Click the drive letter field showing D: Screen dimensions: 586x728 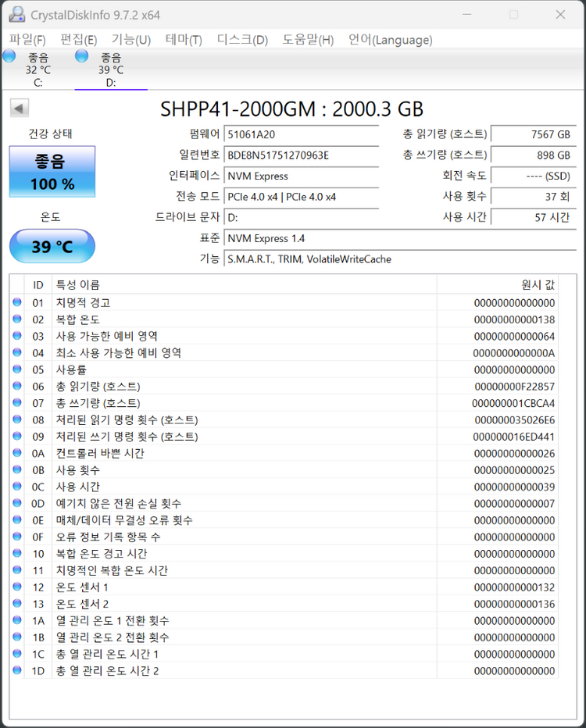[x=302, y=218]
